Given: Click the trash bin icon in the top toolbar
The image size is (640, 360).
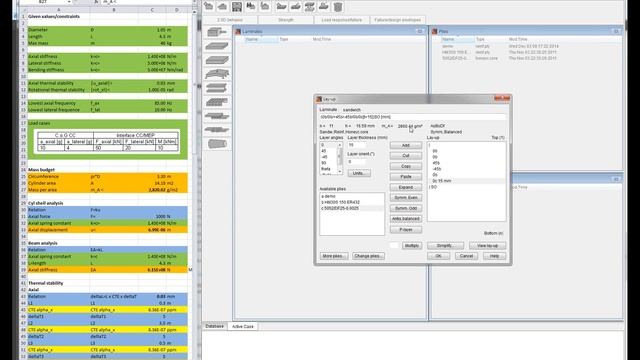Looking at the screenshot, I should pyautogui.click(x=338, y=7).
